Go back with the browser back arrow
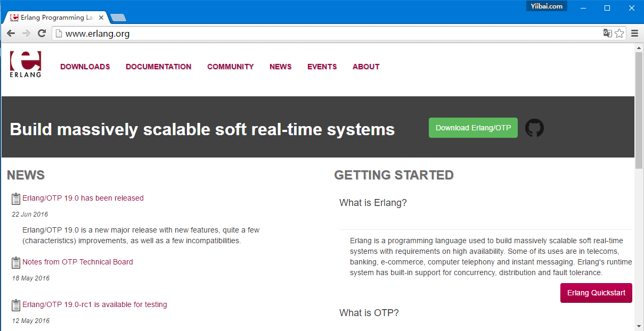644x331 pixels. point(11,34)
